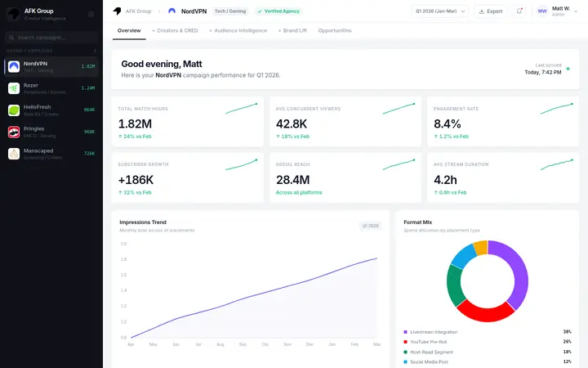
Task: Open the Q1 2026 (Jan-Mar) period dropdown
Action: point(440,11)
